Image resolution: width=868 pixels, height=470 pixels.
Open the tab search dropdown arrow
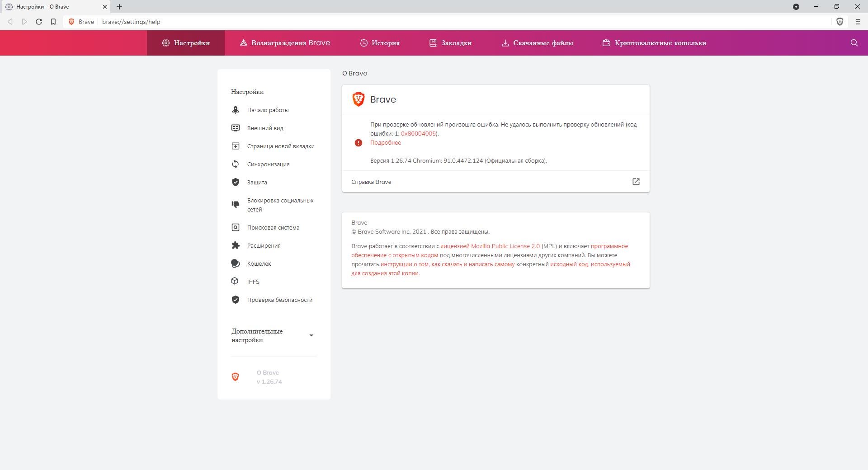[x=796, y=7]
